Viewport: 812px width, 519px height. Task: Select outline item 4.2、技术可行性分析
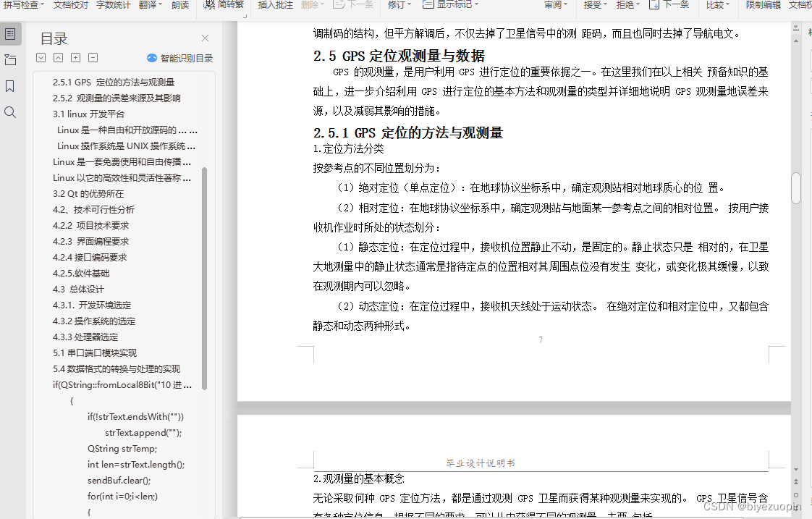pos(93,210)
